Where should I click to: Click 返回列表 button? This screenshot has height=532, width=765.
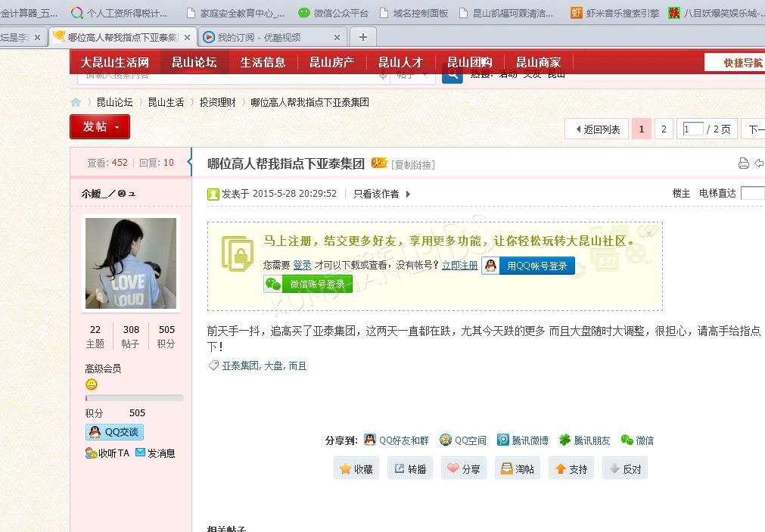597,129
